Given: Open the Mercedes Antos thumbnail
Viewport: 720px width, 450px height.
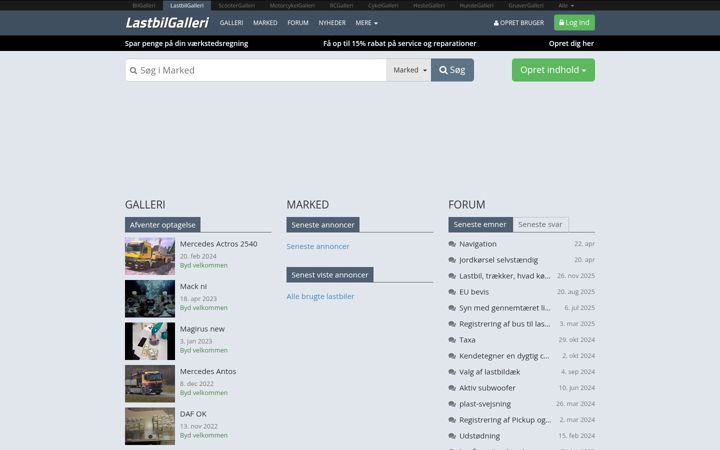Looking at the screenshot, I should (150, 384).
